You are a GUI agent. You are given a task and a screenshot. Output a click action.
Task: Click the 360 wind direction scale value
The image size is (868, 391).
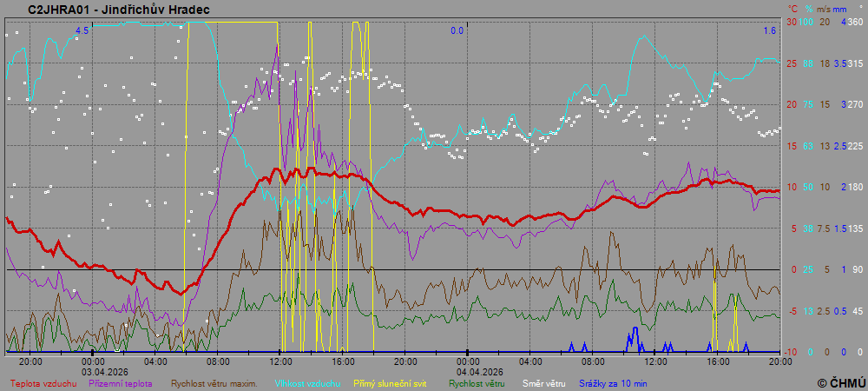855,22
